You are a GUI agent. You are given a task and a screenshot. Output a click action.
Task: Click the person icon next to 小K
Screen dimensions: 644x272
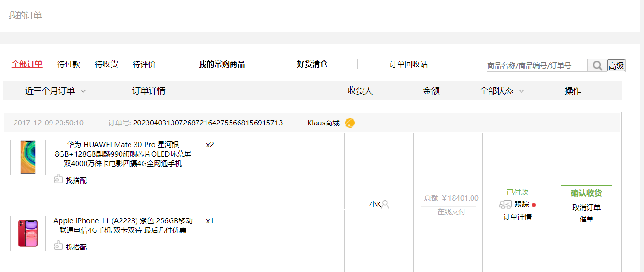385,204
